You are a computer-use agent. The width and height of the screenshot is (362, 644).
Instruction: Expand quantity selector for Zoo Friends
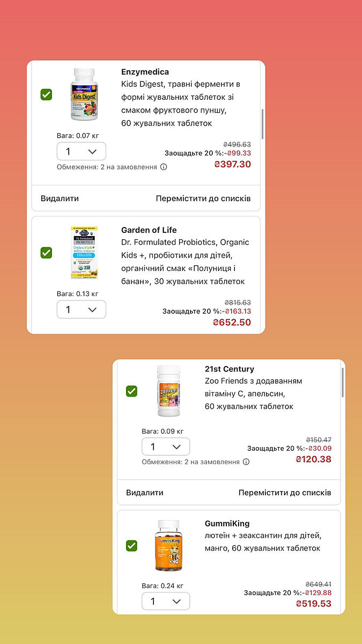[x=166, y=447]
